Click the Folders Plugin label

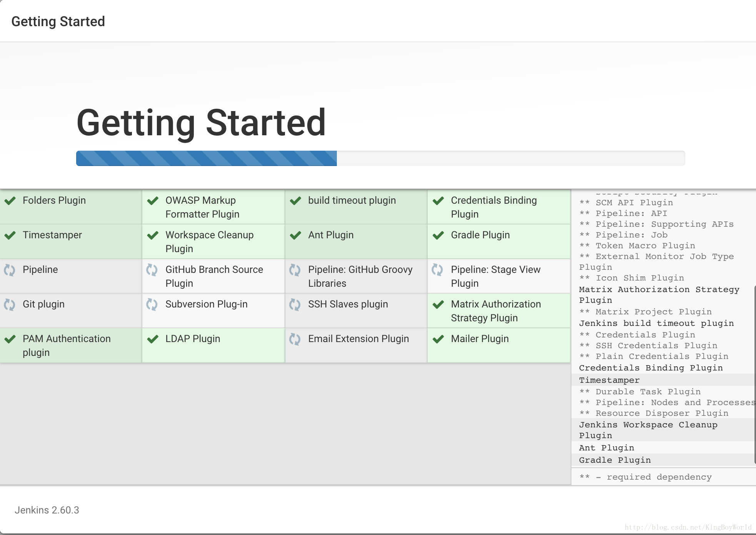(54, 200)
